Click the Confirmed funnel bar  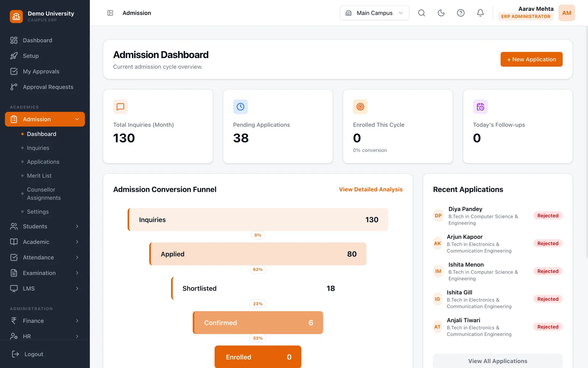pos(258,323)
